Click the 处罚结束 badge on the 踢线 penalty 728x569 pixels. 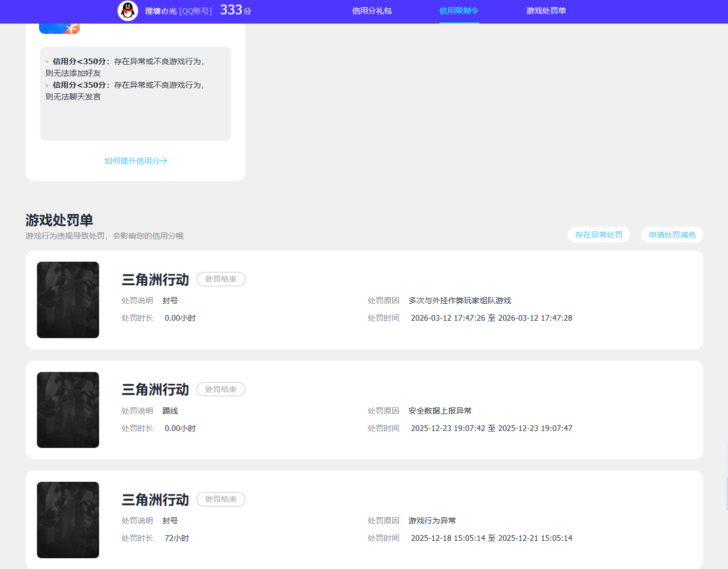coord(221,389)
